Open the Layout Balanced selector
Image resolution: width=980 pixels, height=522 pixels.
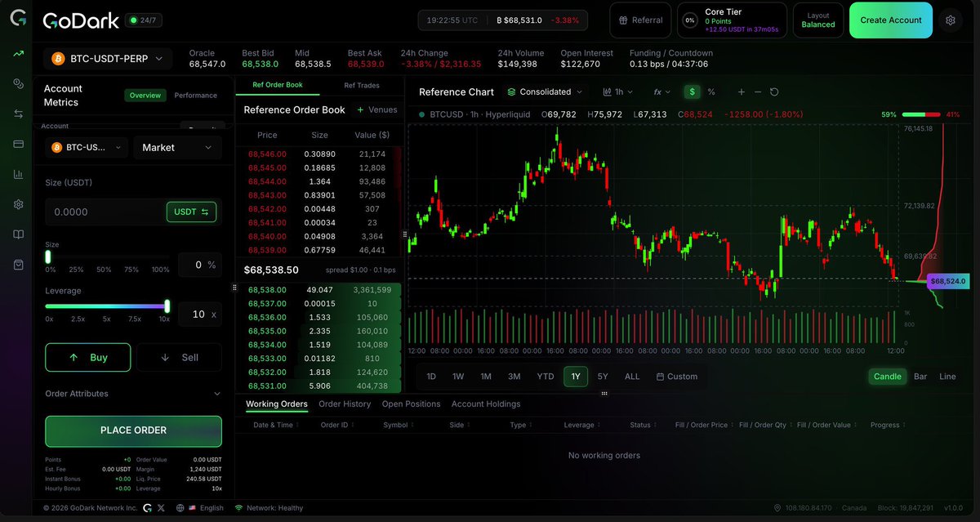(x=817, y=20)
